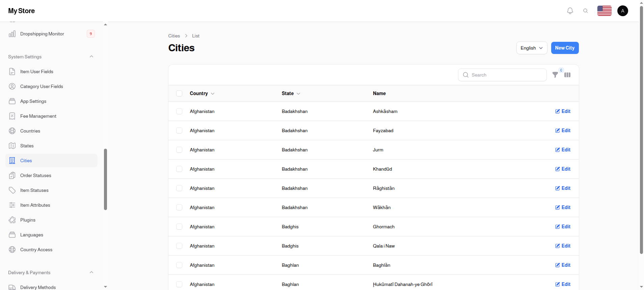This screenshot has height=290, width=644.
Task: Open the English language dropdown
Action: click(x=532, y=48)
